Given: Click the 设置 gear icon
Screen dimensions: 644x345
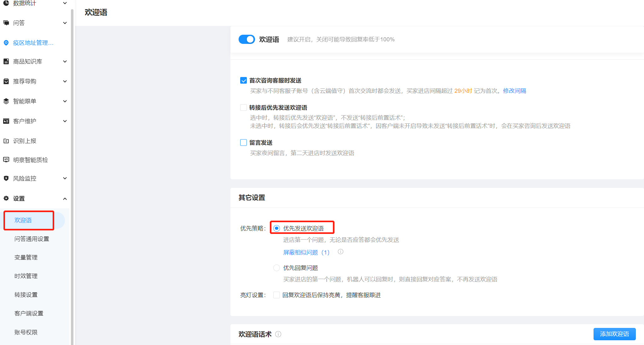Looking at the screenshot, I should 6,199.
